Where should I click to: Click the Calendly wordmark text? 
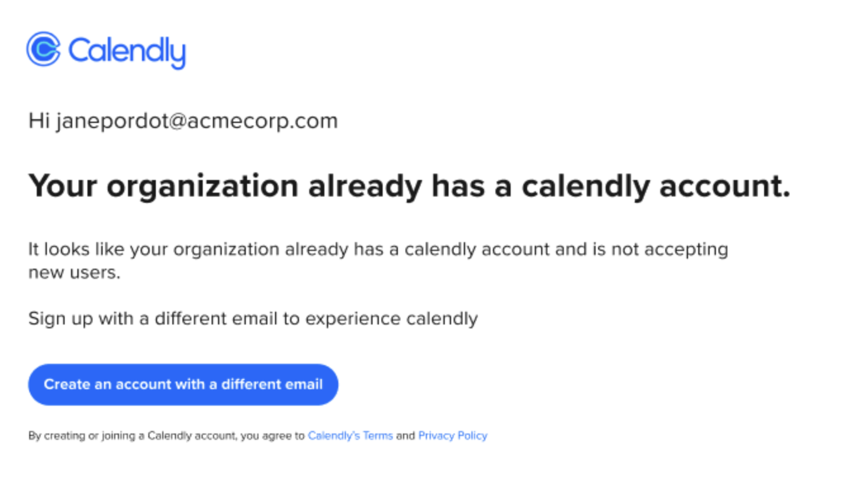pyautogui.click(x=127, y=51)
